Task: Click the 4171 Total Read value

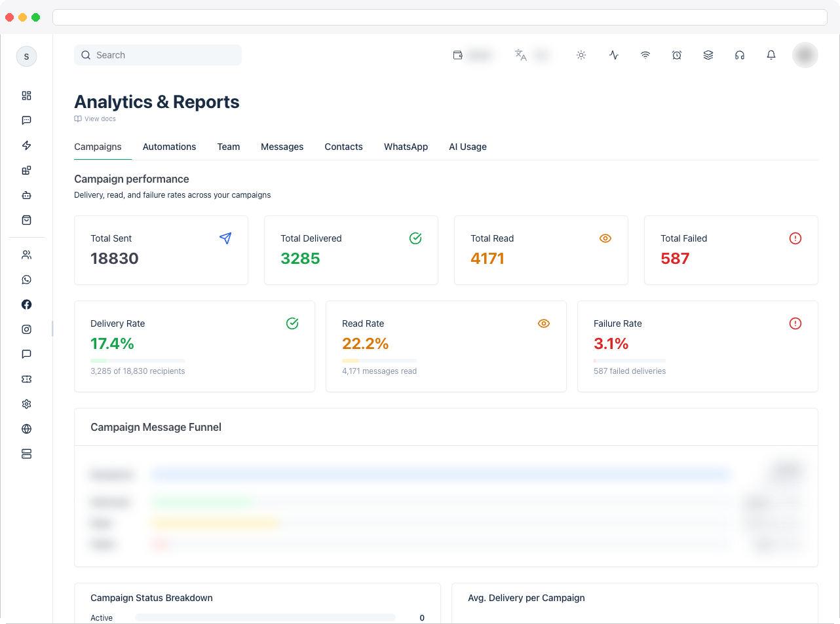Action: coord(487,259)
